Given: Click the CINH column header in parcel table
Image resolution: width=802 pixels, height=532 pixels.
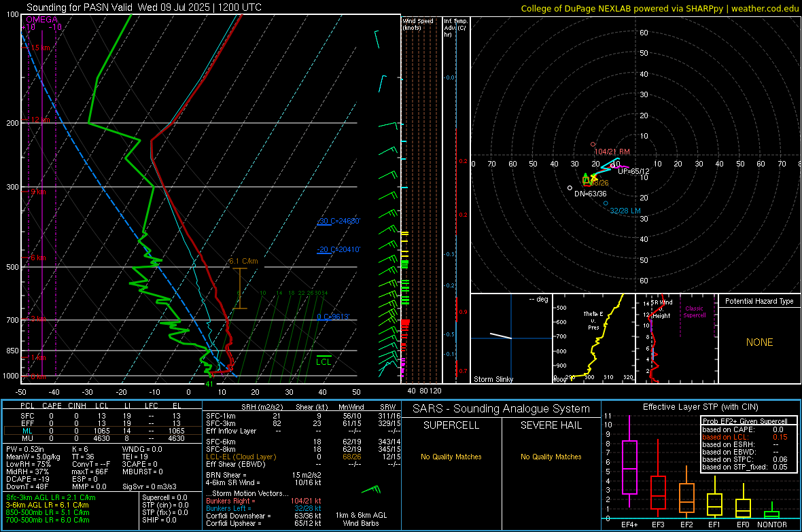Looking at the screenshot, I should click(x=77, y=406).
